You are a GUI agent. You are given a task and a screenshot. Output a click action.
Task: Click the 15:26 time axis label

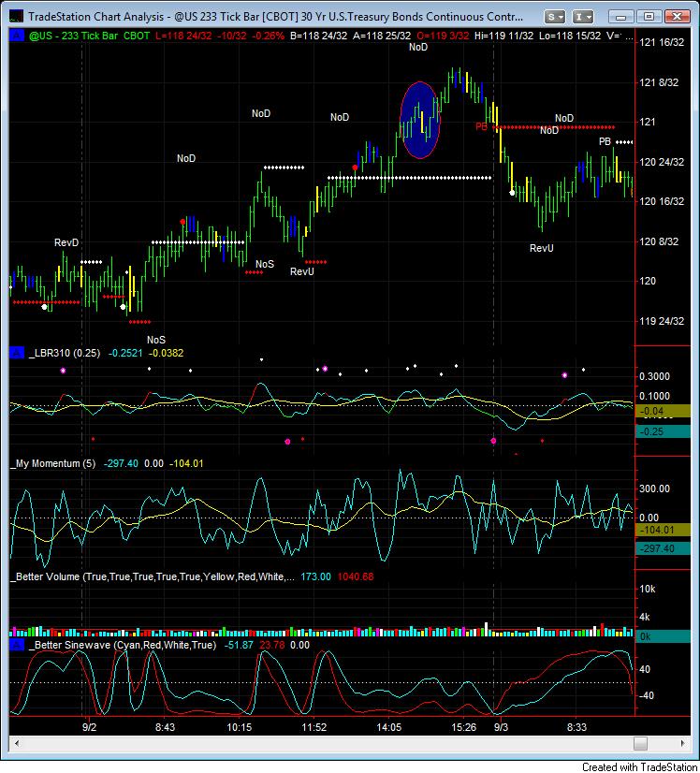coord(464,727)
